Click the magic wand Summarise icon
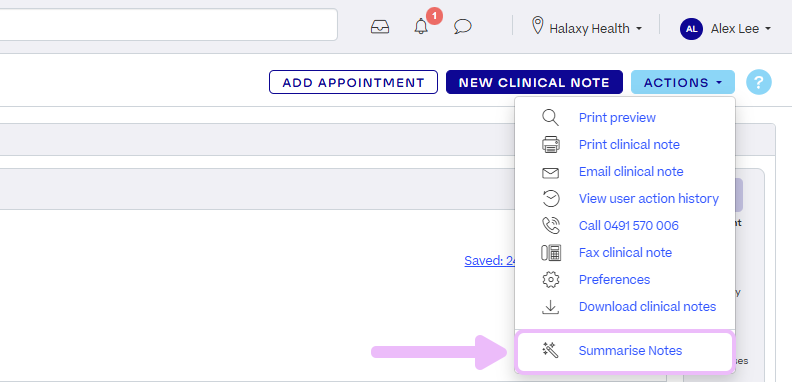Image resolution: width=792 pixels, height=382 pixels. pyautogui.click(x=551, y=350)
